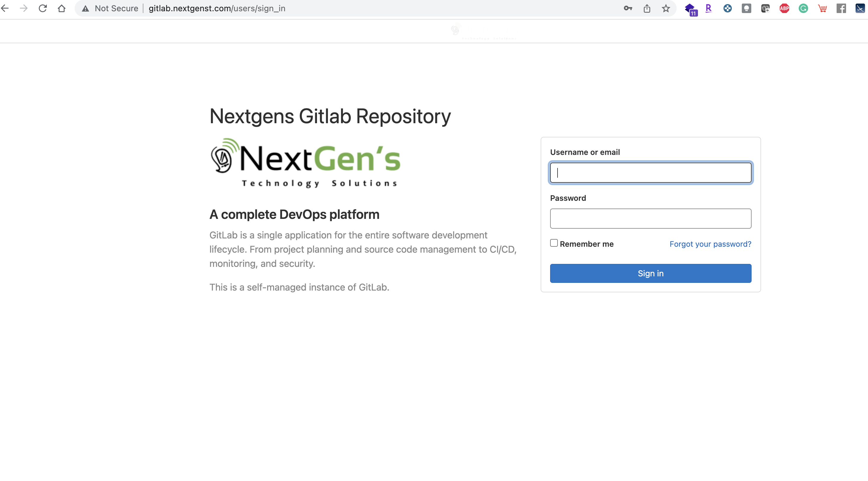
Task: Open the purple R extension icon
Action: [709, 8]
